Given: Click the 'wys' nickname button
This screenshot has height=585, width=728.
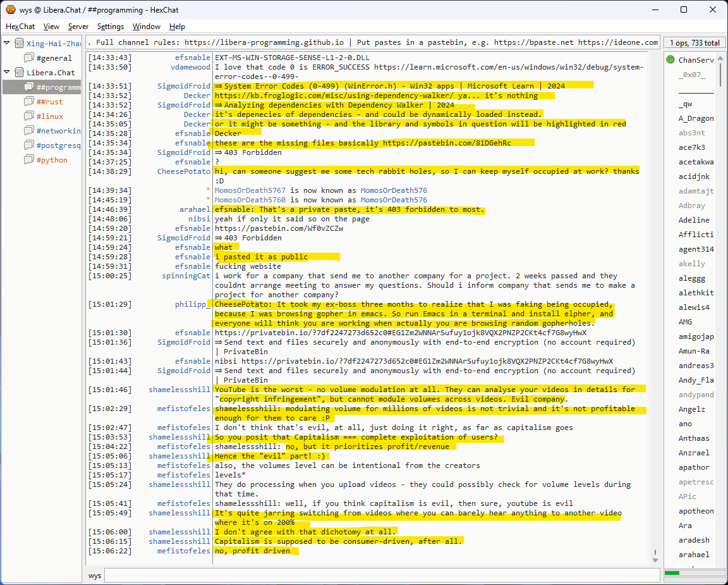Looking at the screenshot, I should click(x=95, y=576).
